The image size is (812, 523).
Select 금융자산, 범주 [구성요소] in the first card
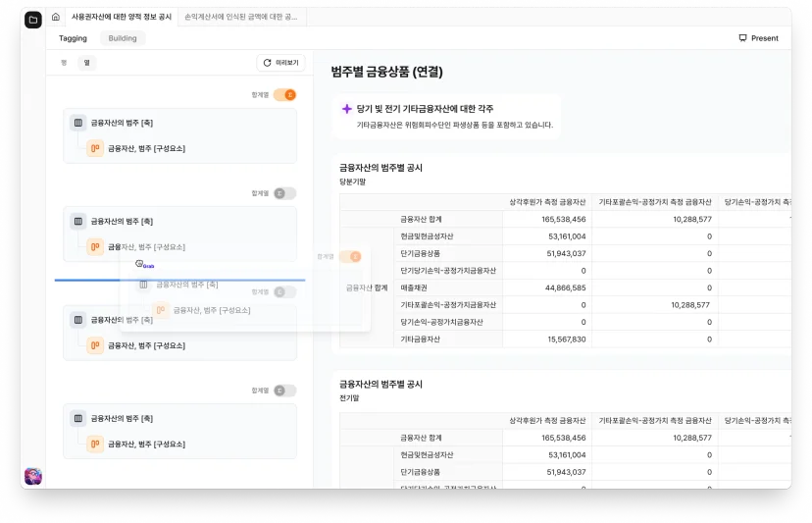click(x=146, y=149)
